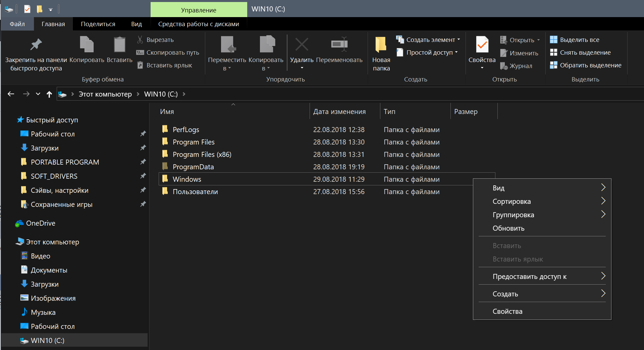Sort by the Тип column header

tap(415, 112)
